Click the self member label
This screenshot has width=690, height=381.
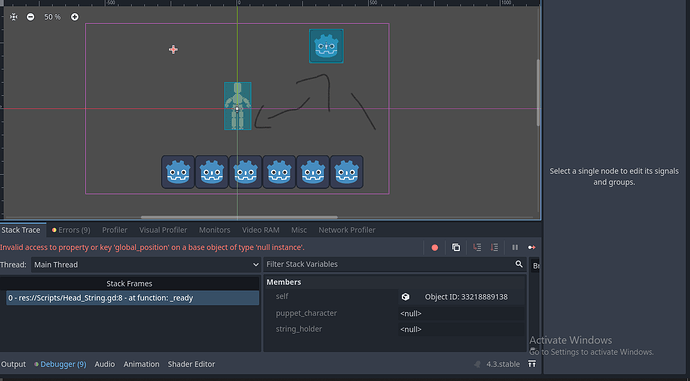[282, 297]
